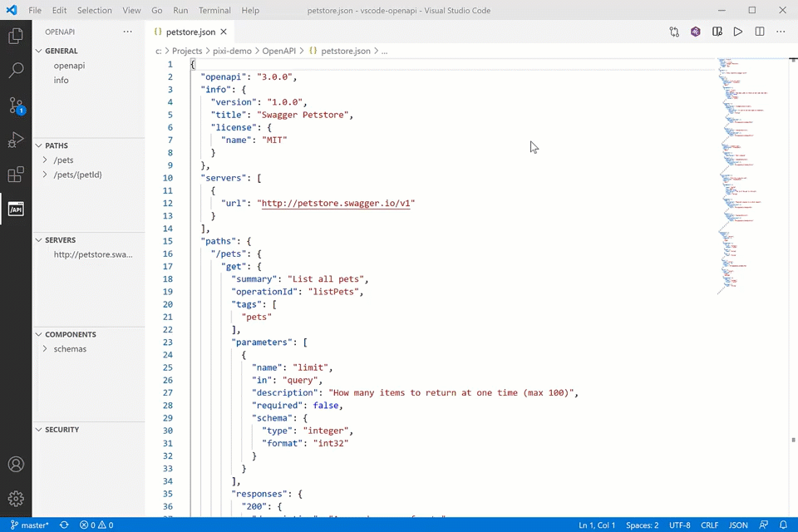Open editor More Actions ellipsis
The image size is (798, 532).
(x=781, y=32)
